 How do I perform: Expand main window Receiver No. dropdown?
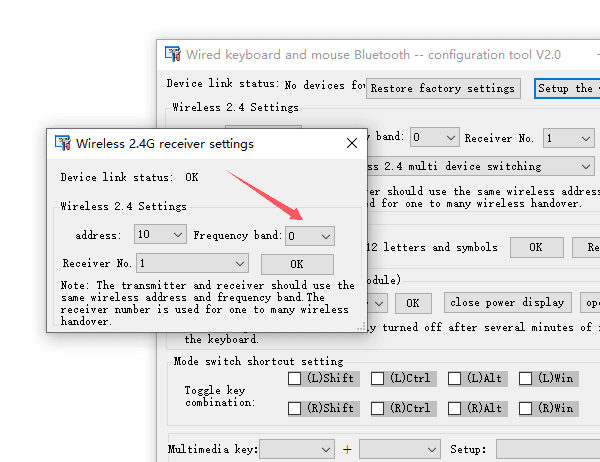click(x=568, y=138)
